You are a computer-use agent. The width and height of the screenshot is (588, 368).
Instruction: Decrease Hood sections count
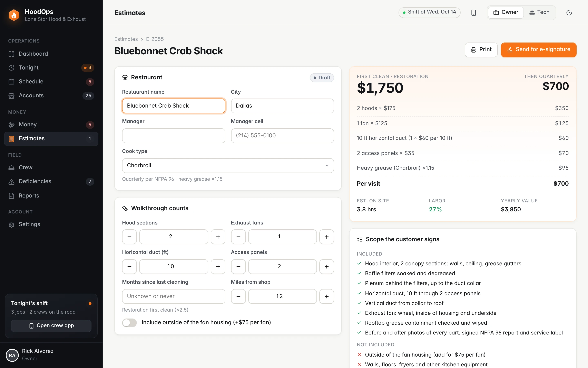(129, 237)
